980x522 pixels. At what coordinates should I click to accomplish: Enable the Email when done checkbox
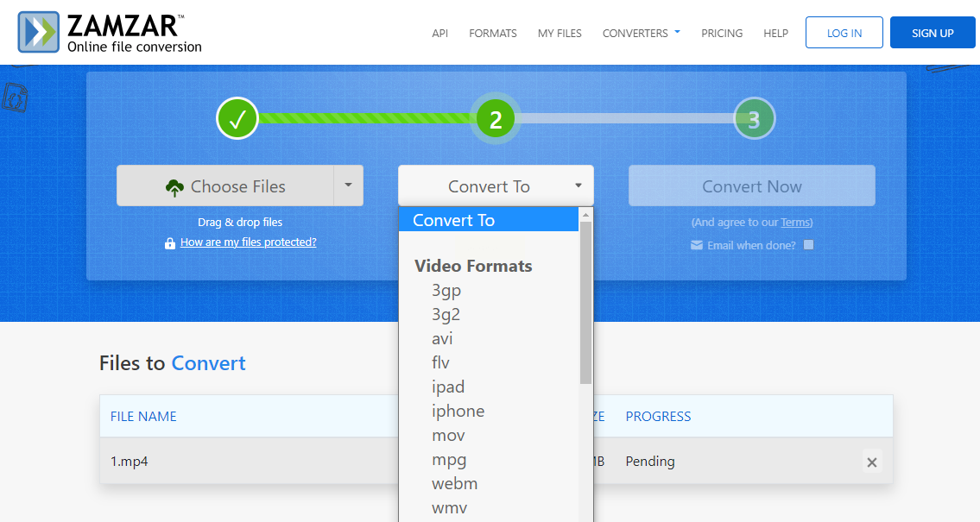pyautogui.click(x=809, y=245)
